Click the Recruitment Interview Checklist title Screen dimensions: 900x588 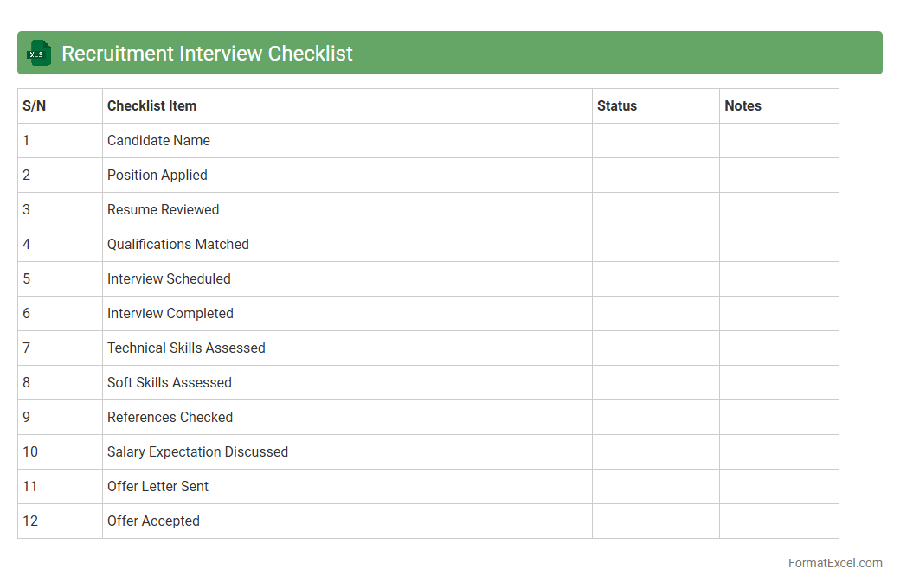coord(207,54)
